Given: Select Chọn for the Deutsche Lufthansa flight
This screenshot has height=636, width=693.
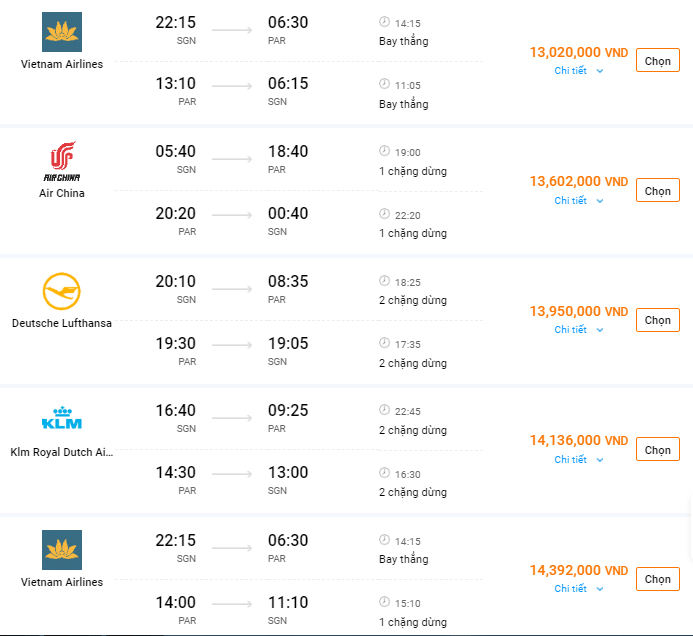Looking at the screenshot, I should point(657,320).
